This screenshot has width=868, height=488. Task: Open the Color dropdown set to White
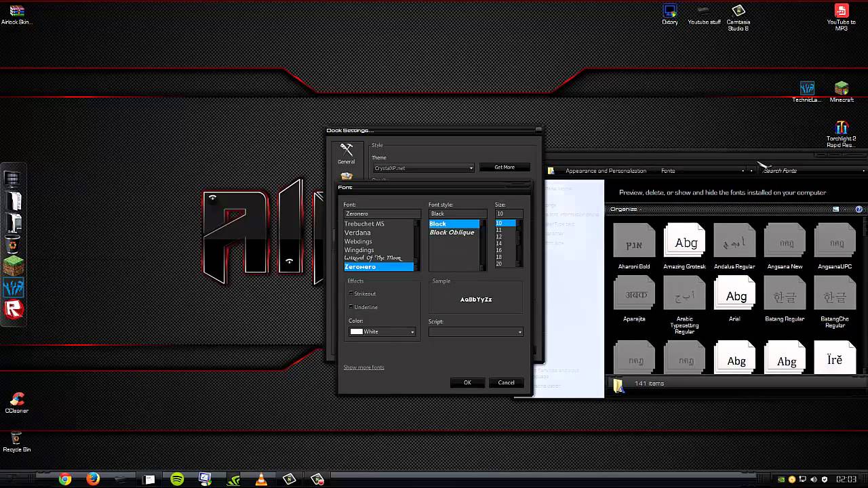(x=382, y=331)
